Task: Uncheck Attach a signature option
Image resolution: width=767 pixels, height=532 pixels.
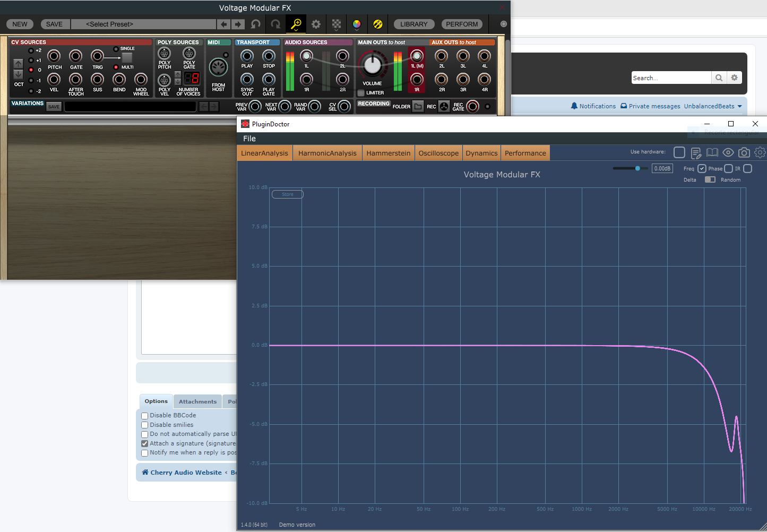Action: tap(144, 444)
